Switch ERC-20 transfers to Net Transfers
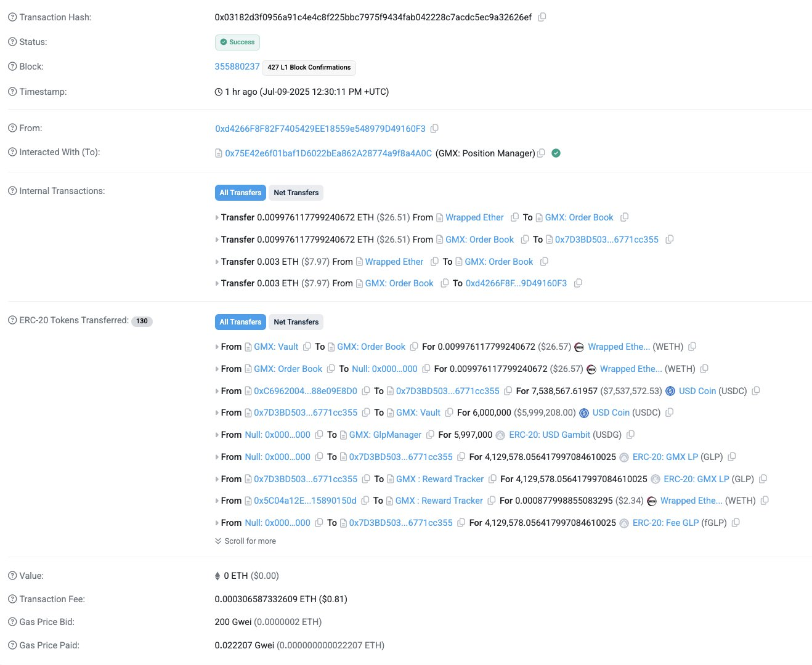 click(x=296, y=322)
